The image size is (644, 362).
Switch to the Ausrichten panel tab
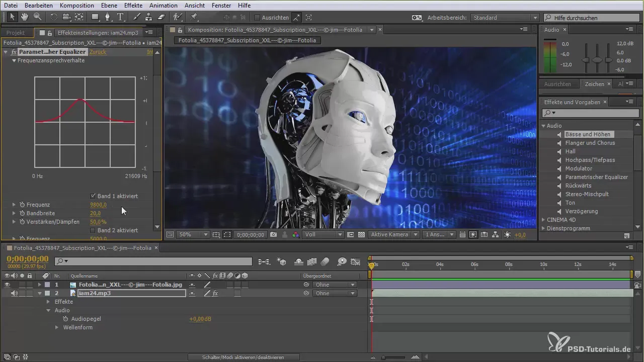(557, 84)
